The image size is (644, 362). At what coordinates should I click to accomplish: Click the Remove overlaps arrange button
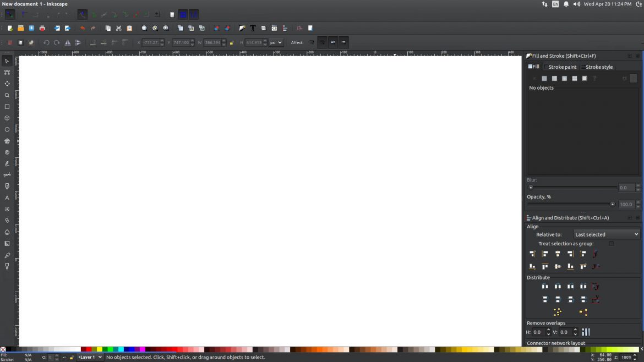(586, 332)
